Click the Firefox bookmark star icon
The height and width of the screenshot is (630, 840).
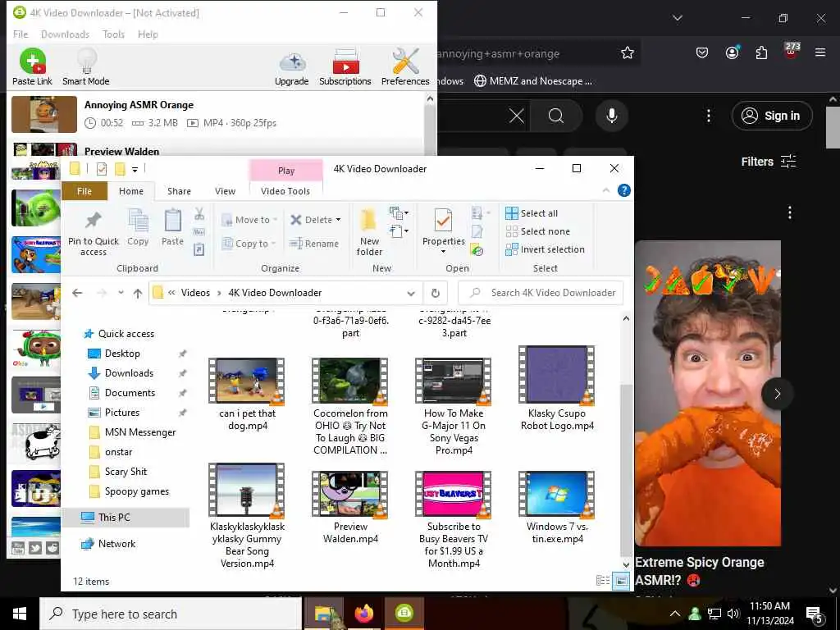(628, 53)
